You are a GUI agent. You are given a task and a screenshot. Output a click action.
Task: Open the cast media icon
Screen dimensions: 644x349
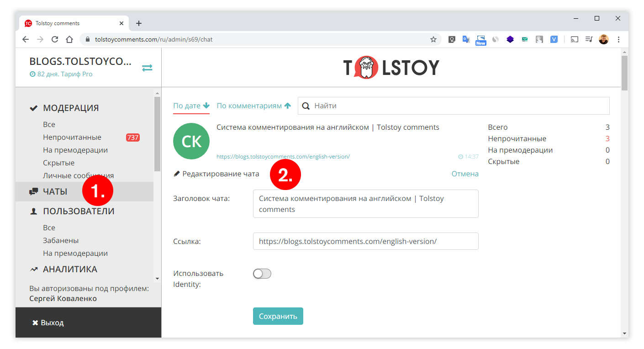click(x=575, y=39)
